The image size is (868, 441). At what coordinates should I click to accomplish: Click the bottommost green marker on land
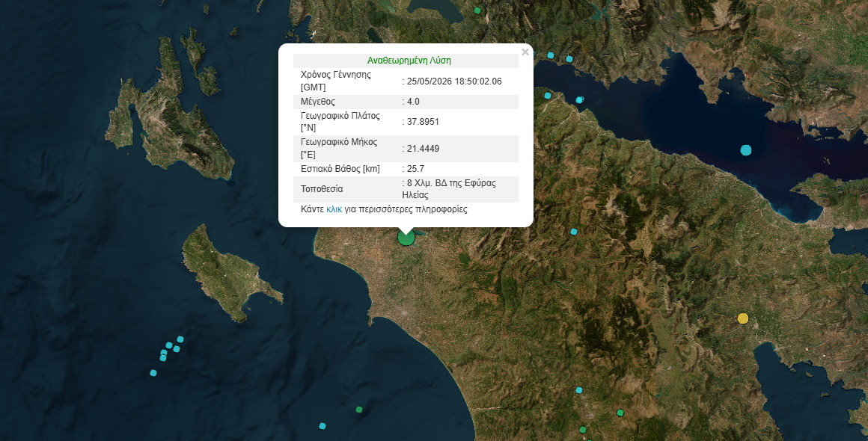(x=582, y=430)
